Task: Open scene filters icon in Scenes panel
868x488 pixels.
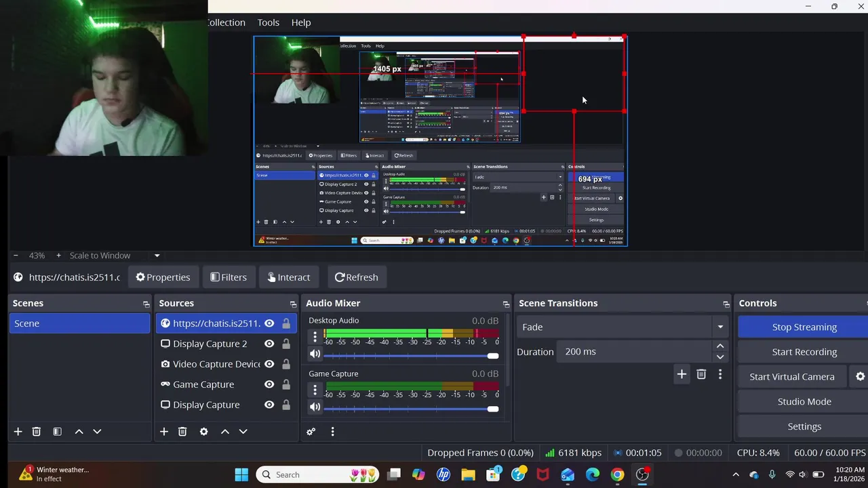Action: pyautogui.click(x=57, y=431)
